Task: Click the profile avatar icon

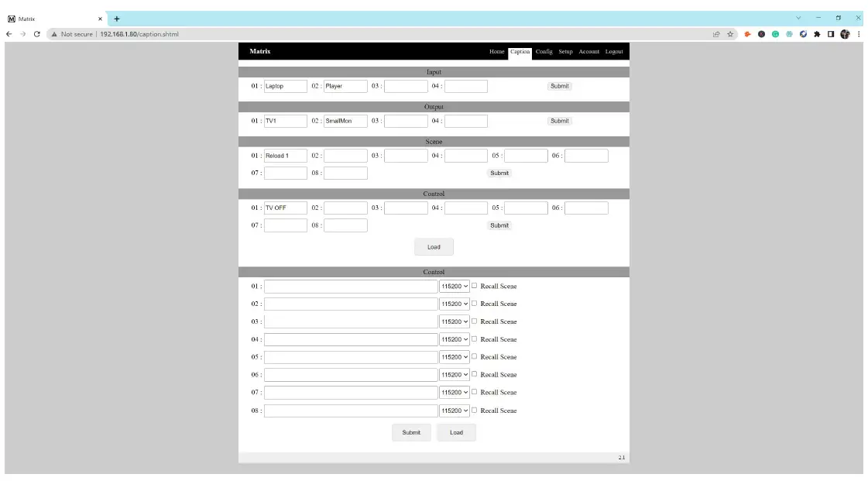Action: (x=845, y=34)
